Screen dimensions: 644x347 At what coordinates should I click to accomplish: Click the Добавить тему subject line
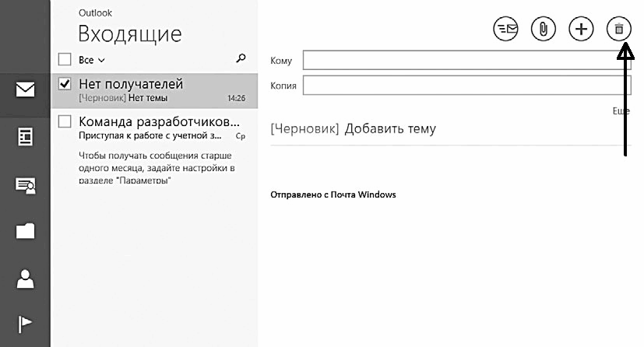390,129
